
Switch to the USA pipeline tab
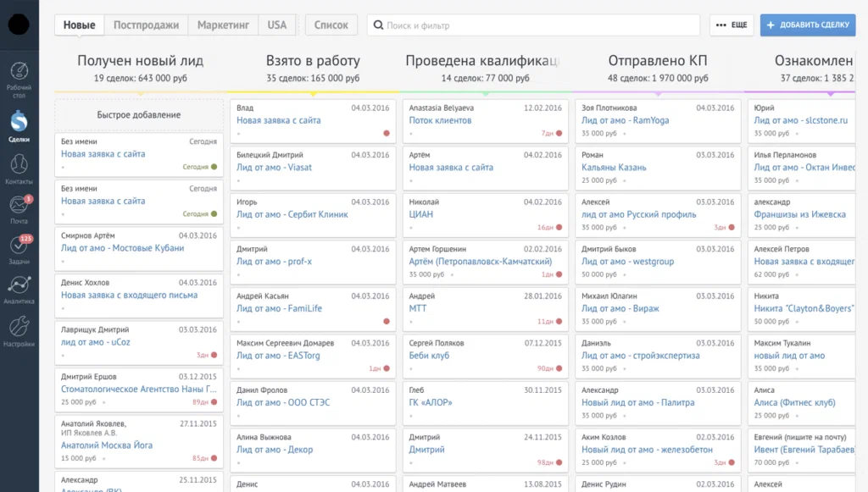click(x=276, y=25)
